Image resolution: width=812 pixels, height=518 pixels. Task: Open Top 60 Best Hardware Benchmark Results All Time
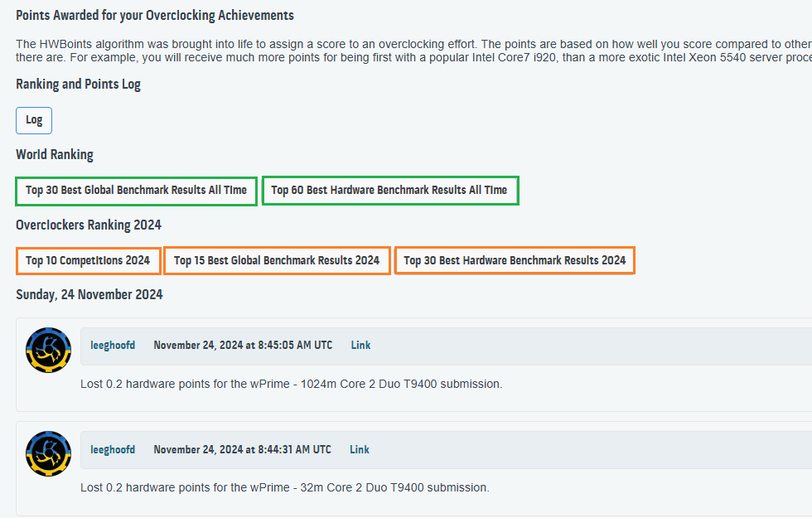click(x=390, y=191)
